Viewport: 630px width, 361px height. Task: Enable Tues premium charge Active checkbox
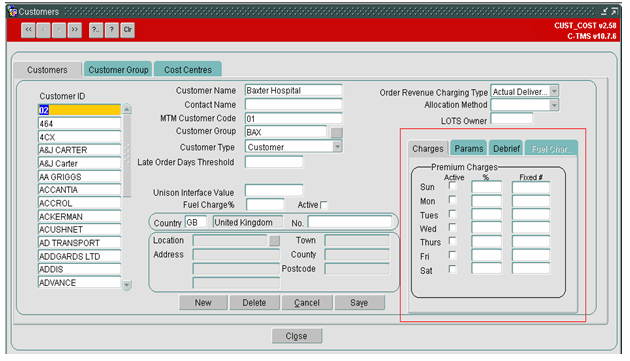452,213
